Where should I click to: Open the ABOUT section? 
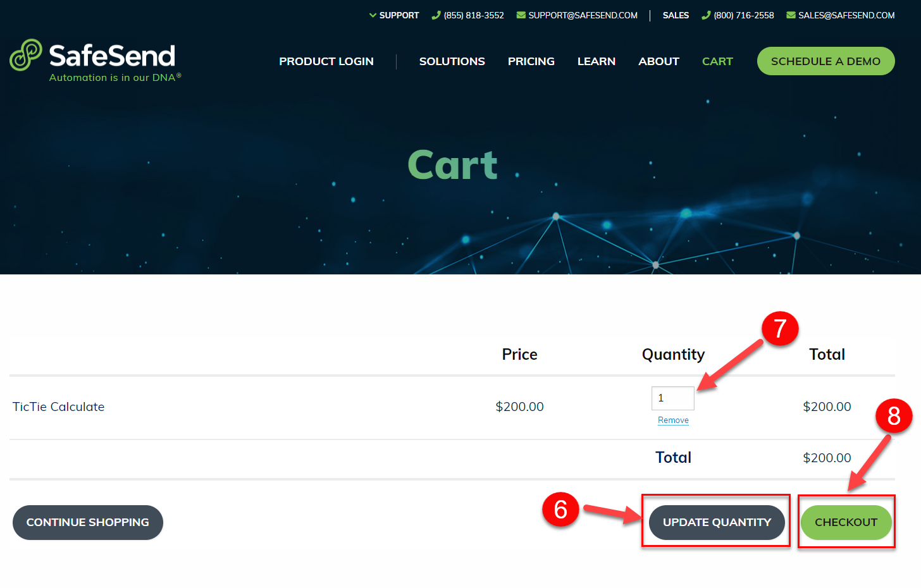point(658,61)
